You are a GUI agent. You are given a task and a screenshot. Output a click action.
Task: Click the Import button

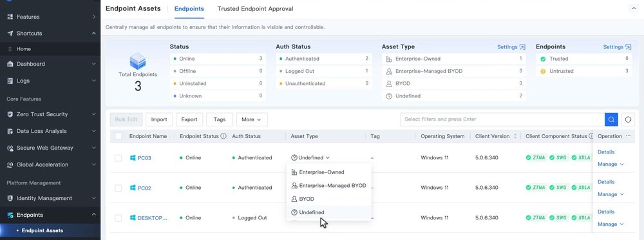pos(159,119)
